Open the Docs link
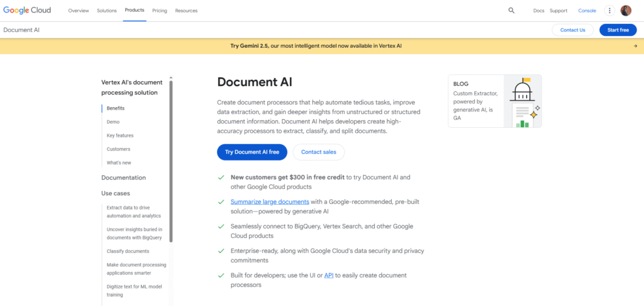Image resolution: width=644 pixels, height=306 pixels. pyautogui.click(x=538, y=11)
